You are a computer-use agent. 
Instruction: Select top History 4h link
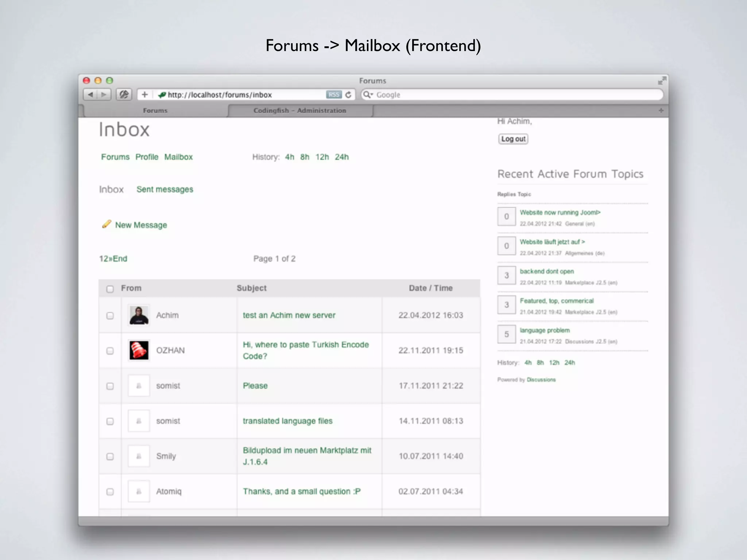point(290,157)
